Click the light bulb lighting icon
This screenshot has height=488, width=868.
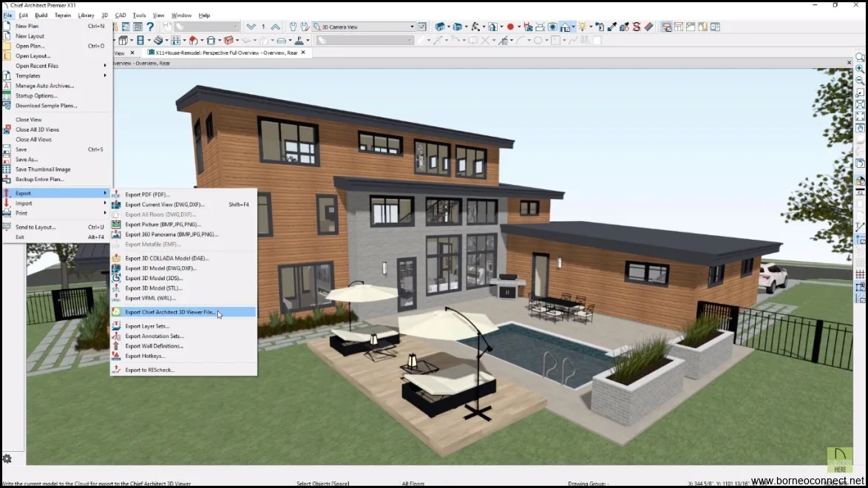click(582, 27)
